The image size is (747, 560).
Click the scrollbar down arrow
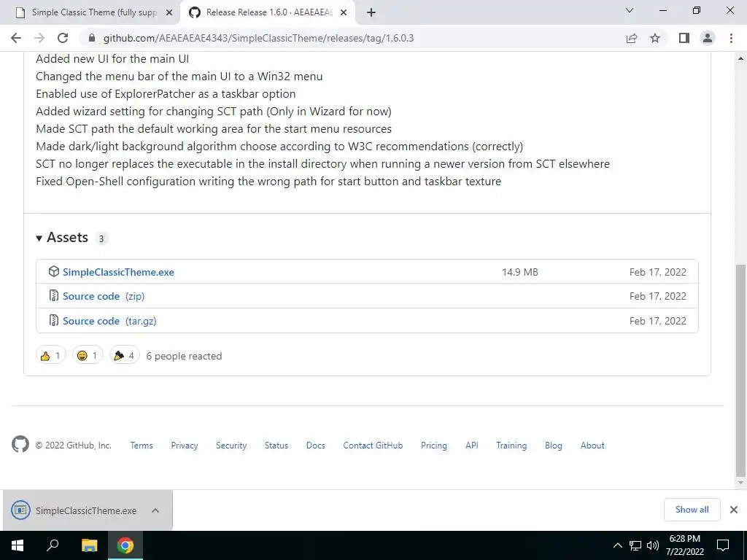740,483
